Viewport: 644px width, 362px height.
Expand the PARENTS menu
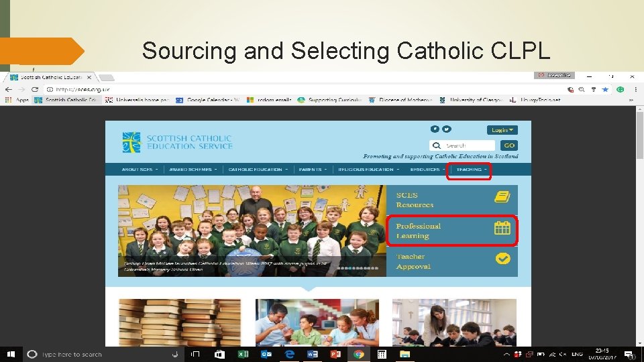point(313,169)
